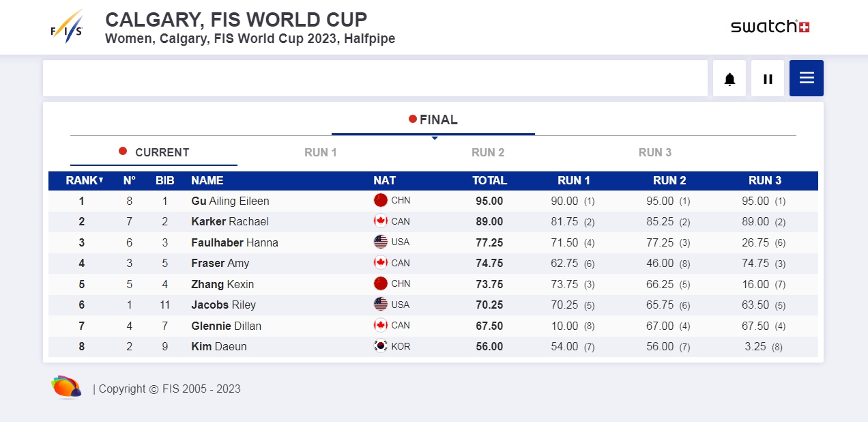Switch to the RUN 1 tab

(321, 152)
